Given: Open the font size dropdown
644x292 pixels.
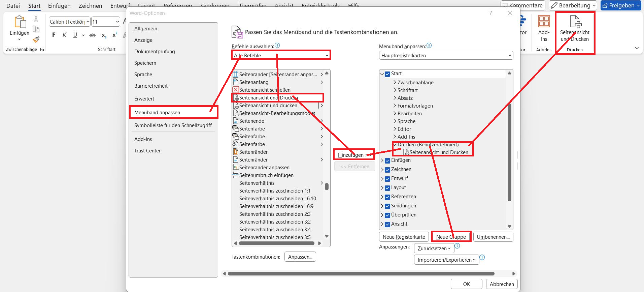Looking at the screenshot, I should [x=117, y=22].
